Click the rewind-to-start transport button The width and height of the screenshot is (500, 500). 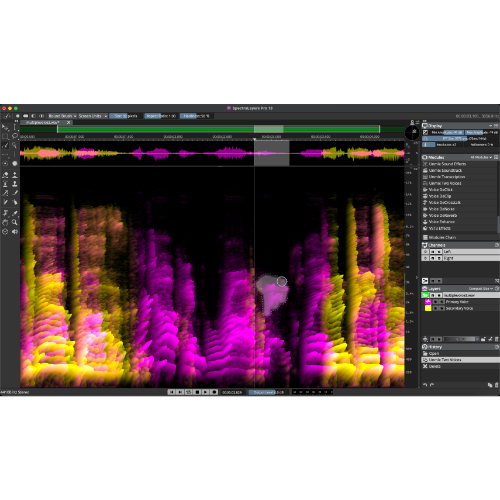[171, 392]
